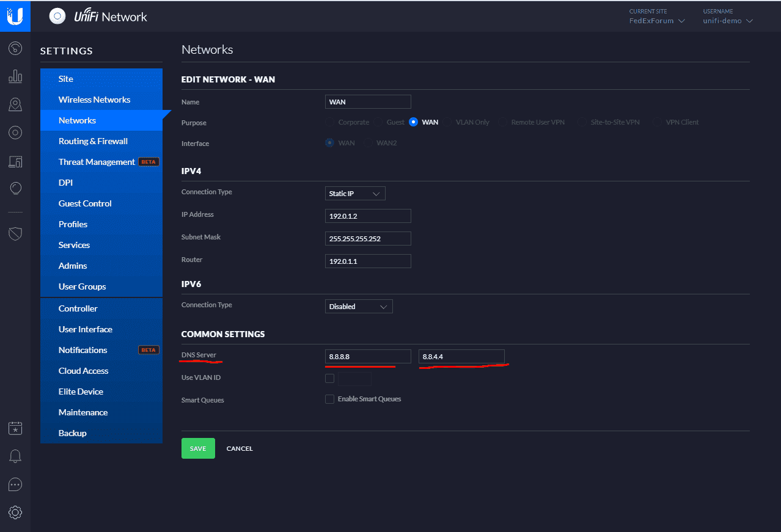Select the WAN purpose radio button
Image resolution: width=781 pixels, height=532 pixels.
[x=413, y=122]
